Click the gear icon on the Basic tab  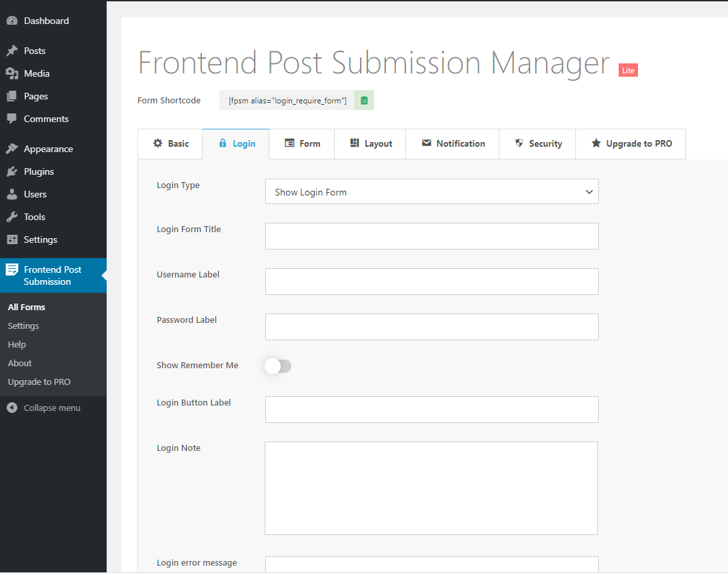(x=158, y=143)
